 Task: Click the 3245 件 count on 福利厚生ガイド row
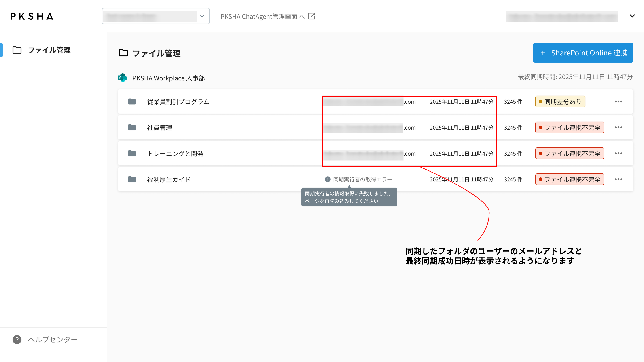[x=513, y=180]
